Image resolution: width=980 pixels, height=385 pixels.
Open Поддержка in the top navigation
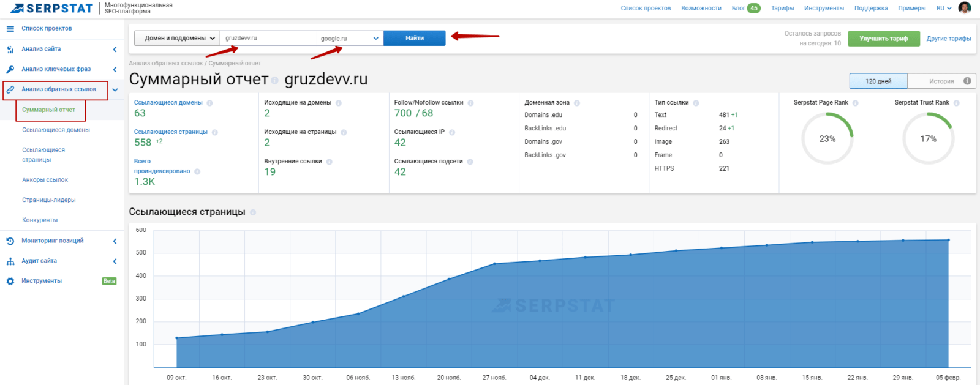(871, 8)
